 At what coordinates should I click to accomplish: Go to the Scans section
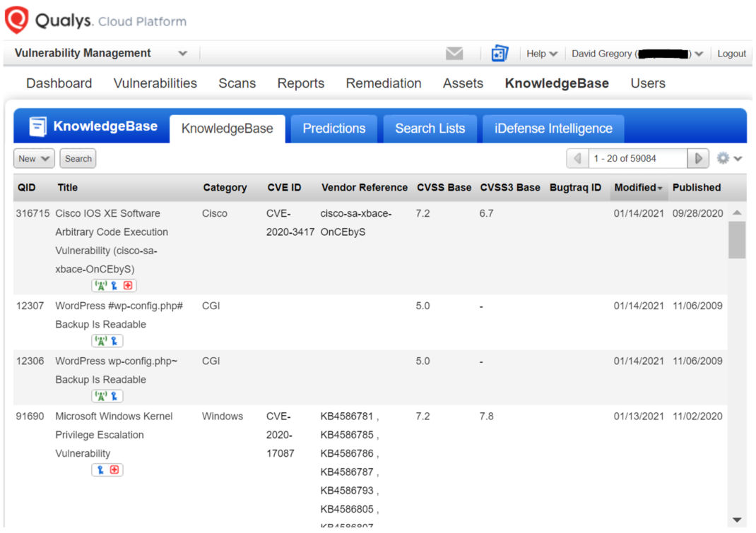(237, 83)
